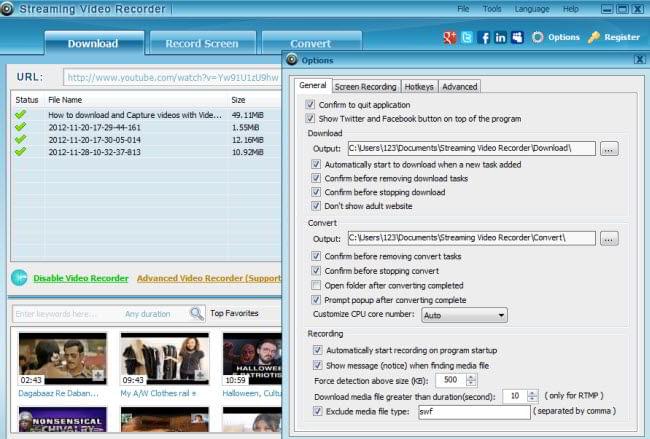This screenshot has height=439, width=650.
Task: Sort list by the Size column header
Action: (x=238, y=100)
